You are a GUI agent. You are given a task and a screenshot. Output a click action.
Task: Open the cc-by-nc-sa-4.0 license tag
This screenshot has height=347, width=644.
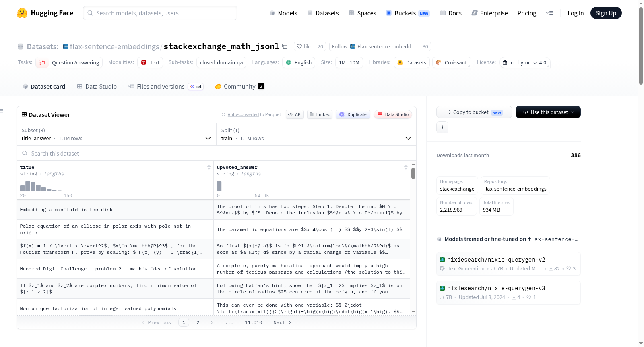pyautogui.click(x=525, y=62)
